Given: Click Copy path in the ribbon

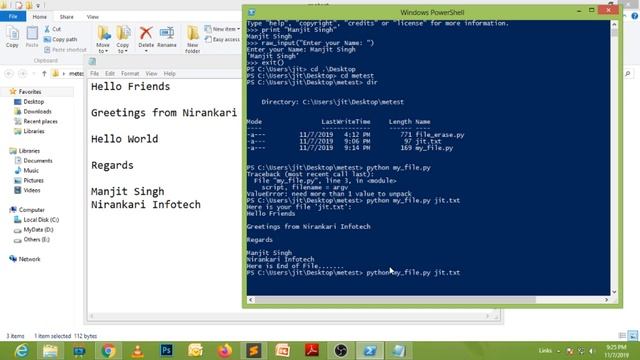Looking at the screenshot, I should tap(60, 39).
